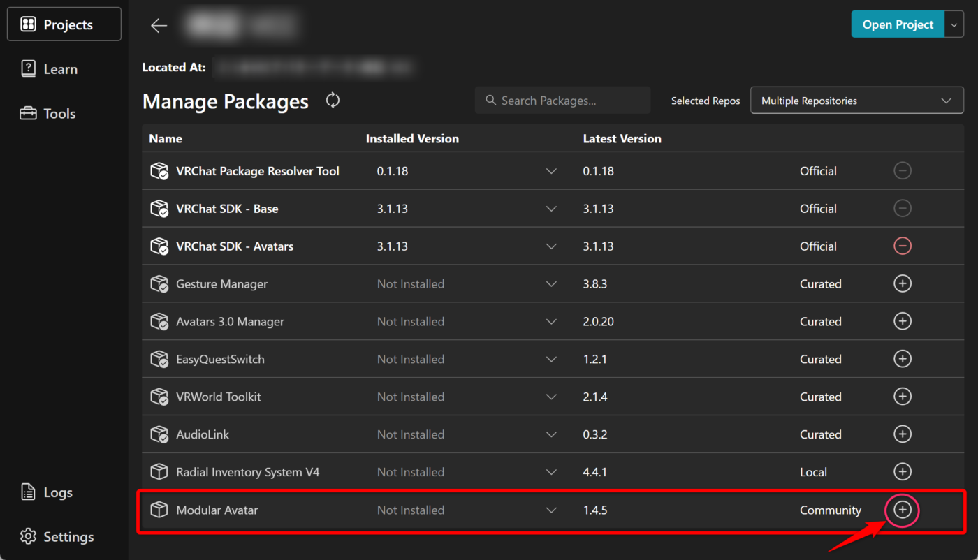Click the Installed Version column header
978x560 pixels.
pos(412,138)
